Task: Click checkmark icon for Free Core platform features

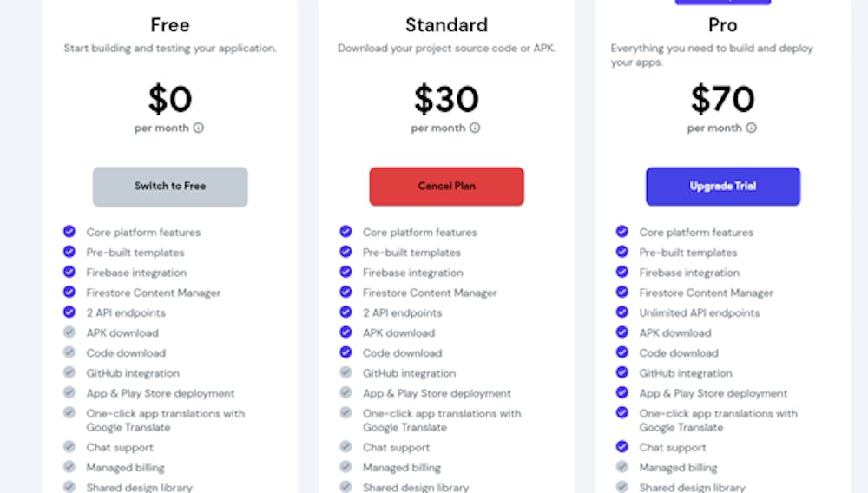Action: click(x=69, y=231)
